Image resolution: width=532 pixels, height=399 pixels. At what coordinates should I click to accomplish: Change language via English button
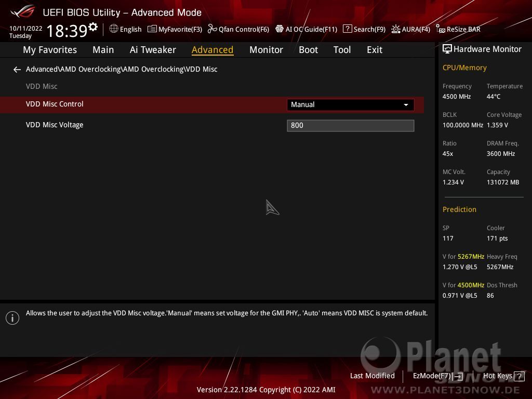[126, 29]
